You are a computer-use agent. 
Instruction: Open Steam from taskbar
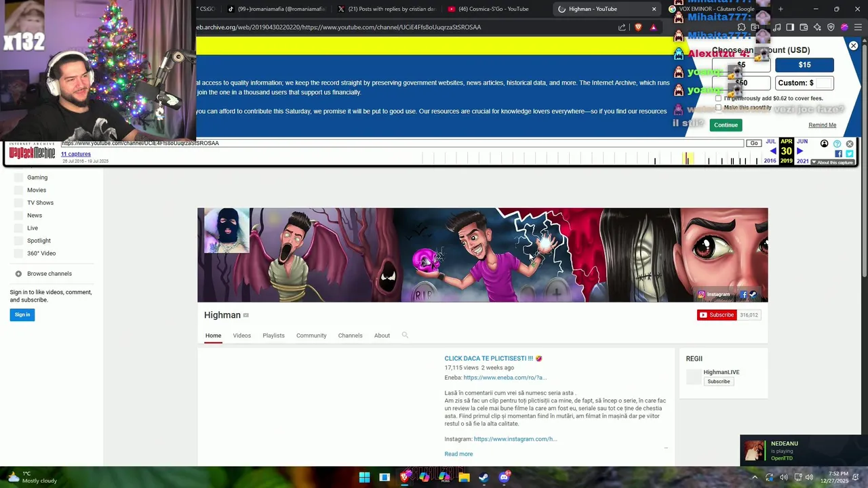484,477
